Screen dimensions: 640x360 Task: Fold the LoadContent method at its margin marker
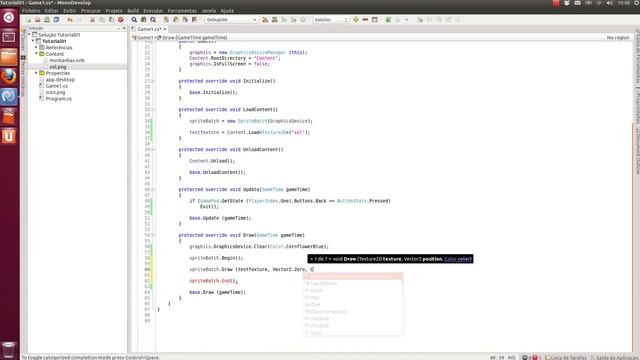(153, 109)
